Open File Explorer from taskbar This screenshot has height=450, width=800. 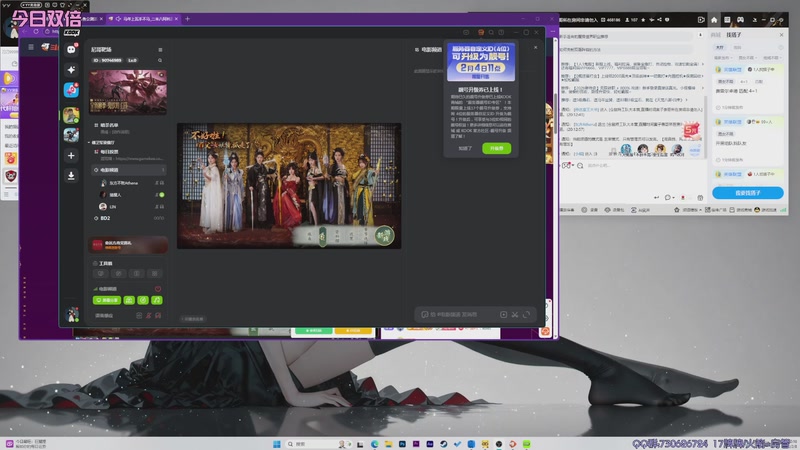pyautogui.click(x=388, y=444)
